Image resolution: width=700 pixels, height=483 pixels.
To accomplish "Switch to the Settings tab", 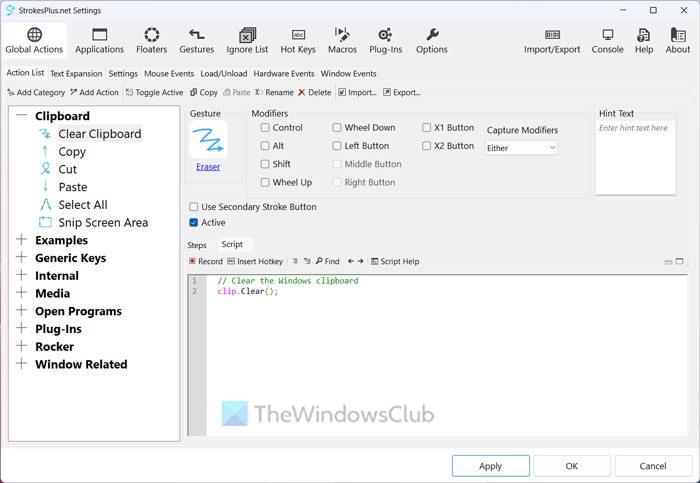I will (x=123, y=74).
